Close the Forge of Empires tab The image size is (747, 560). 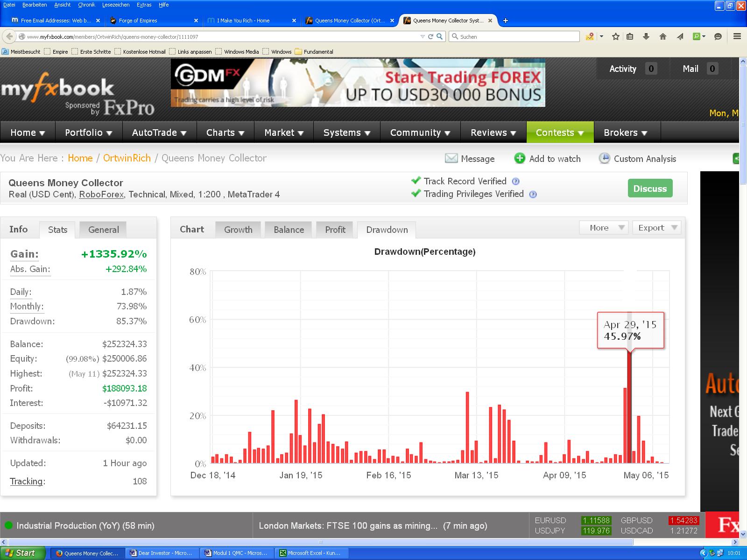click(x=196, y=21)
